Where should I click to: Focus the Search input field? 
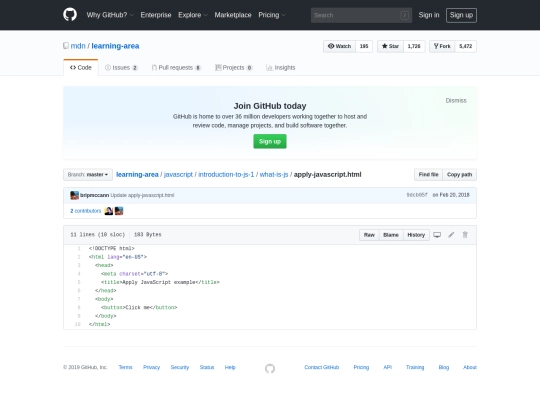coord(361,15)
